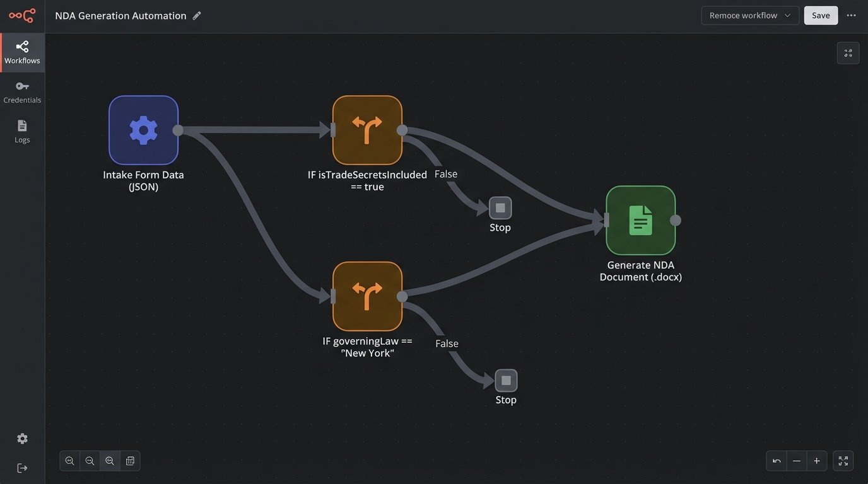Click the fullscreen expand arrows button

[x=843, y=461]
